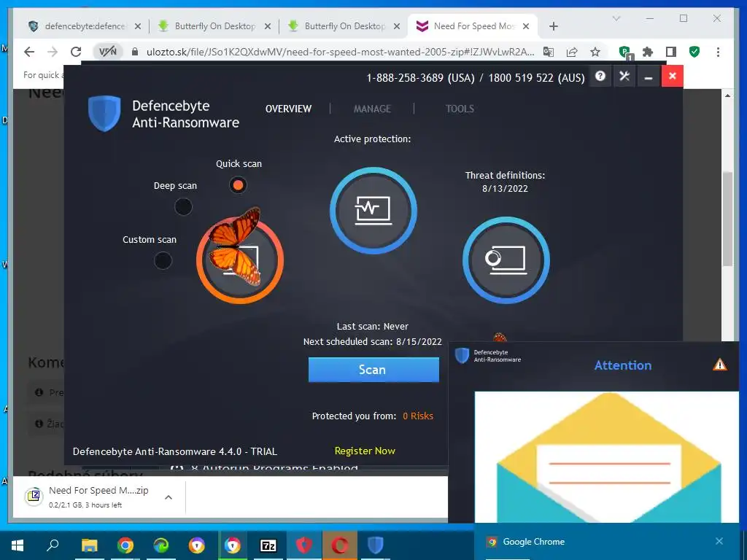This screenshot has width=747, height=560.
Task: Open Defencebyte settings tools icon
Action: (x=624, y=76)
